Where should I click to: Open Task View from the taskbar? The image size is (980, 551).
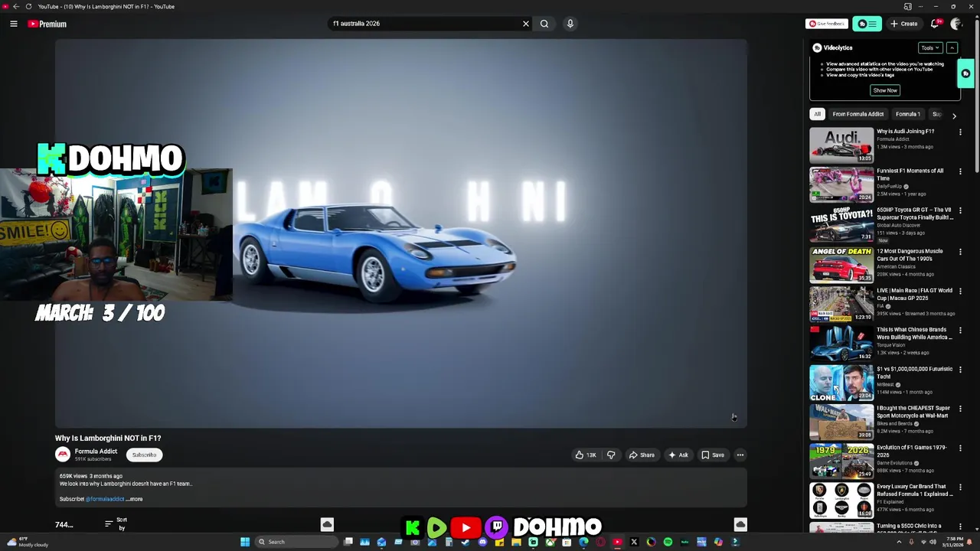click(x=348, y=542)
